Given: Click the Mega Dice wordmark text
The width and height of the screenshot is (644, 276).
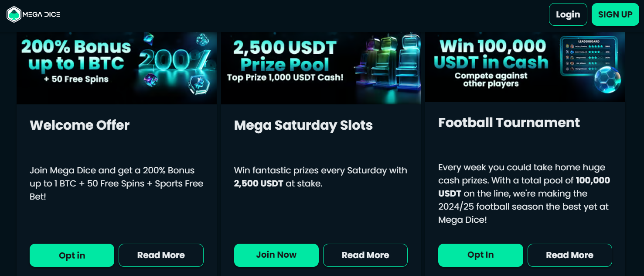Looking at the screenshot, I should tap(41, 14).
